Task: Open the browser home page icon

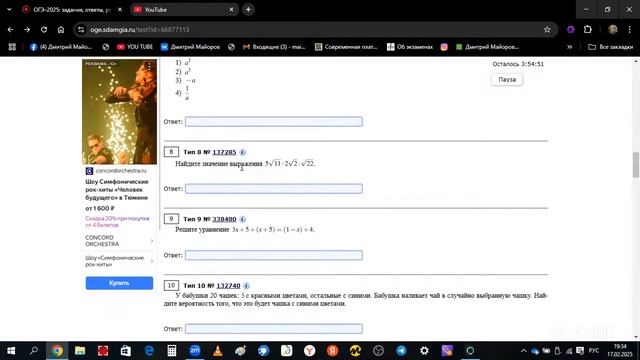Action: click(61, 29)
